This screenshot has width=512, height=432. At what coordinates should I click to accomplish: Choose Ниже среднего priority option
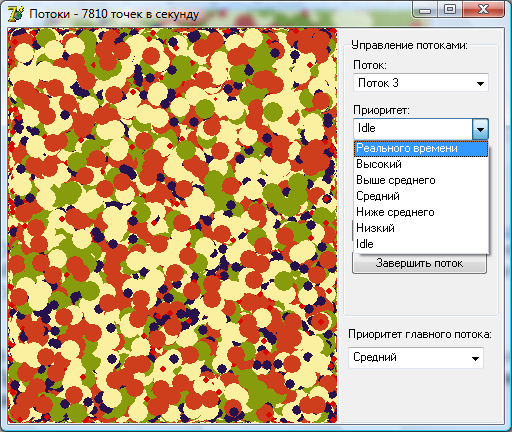(421, 212)
